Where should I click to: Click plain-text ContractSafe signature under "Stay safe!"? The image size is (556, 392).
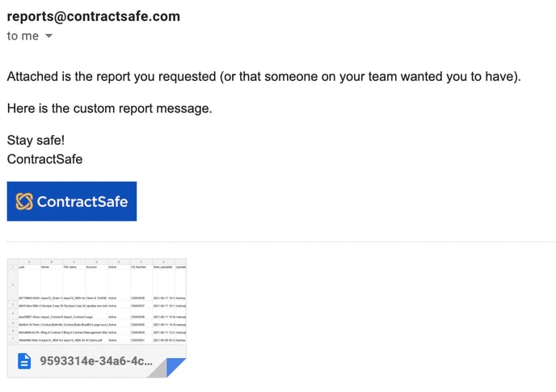pos(44,159)
